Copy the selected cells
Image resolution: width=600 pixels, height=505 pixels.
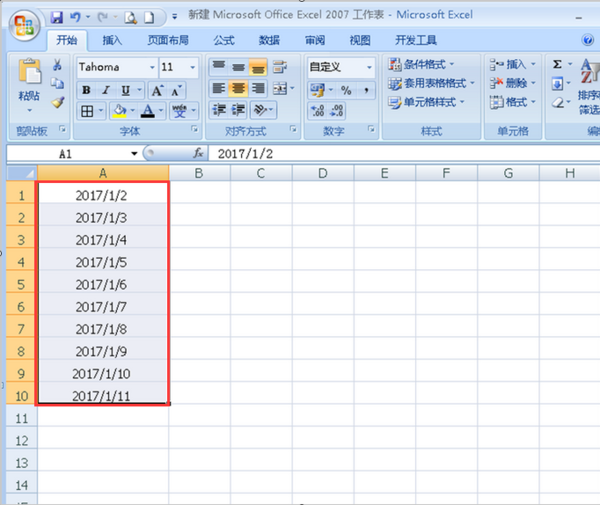57,83
